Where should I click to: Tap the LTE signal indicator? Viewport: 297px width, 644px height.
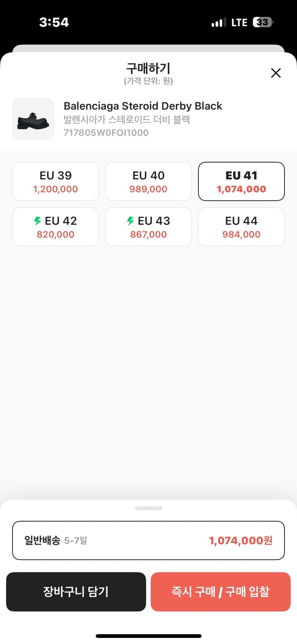[x=239, y=22]
